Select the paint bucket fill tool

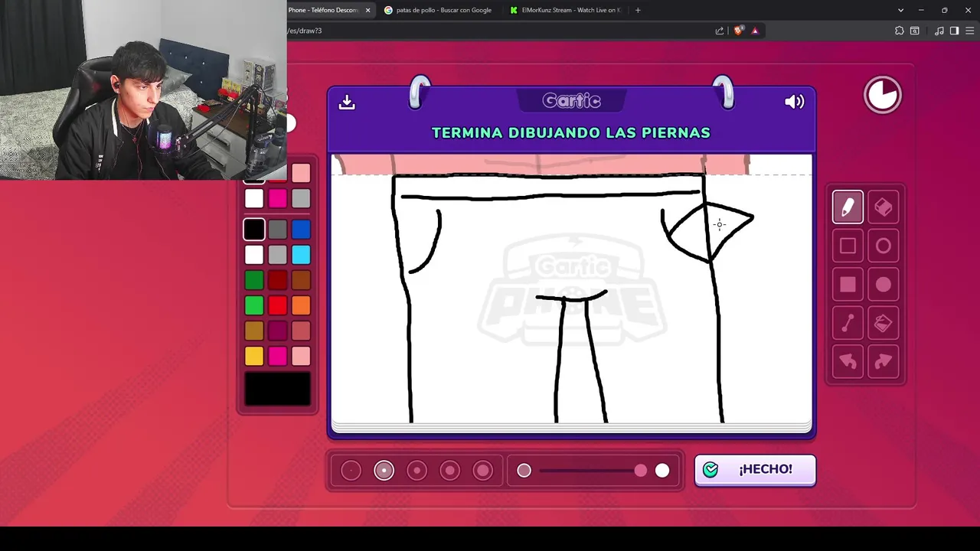tap(883, 323)
